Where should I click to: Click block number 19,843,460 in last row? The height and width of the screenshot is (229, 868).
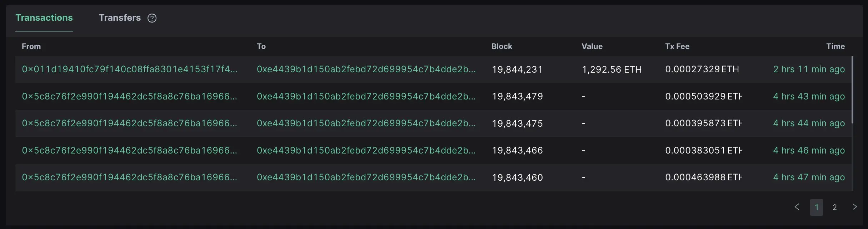point(517,177)
